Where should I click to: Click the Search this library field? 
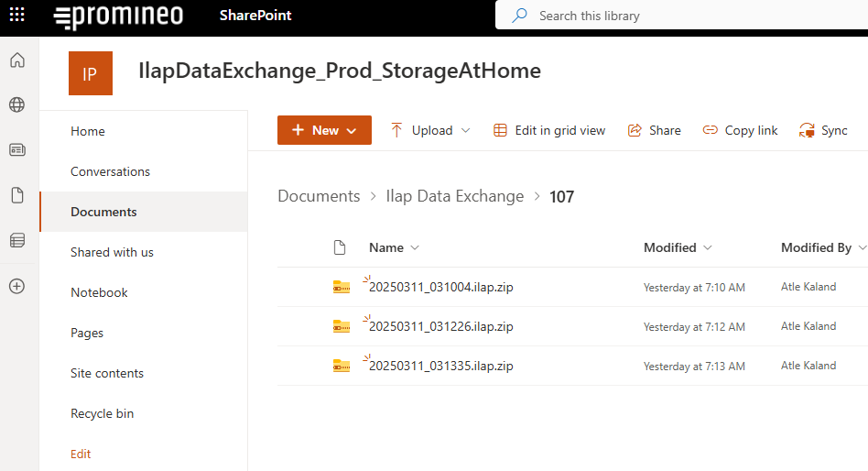pyautogui.click(x=678, y=16)
